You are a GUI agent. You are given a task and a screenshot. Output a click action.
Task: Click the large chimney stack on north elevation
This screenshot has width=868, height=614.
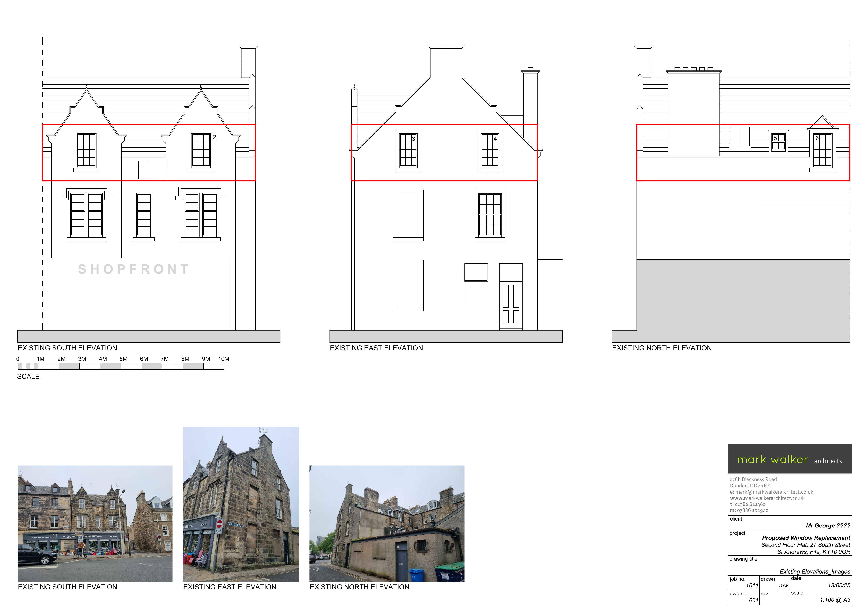[x=694, y=112]
